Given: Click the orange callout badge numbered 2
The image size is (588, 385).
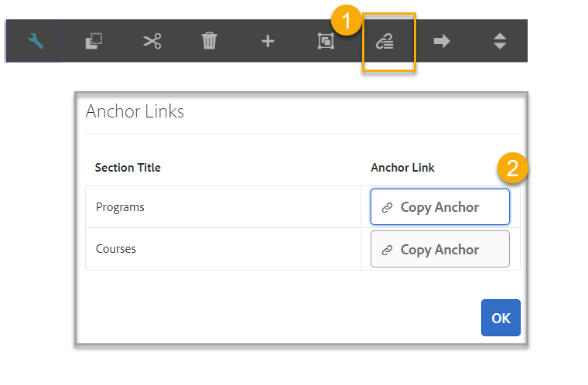Looking at the screenshot, I should [x=512, y=168].
